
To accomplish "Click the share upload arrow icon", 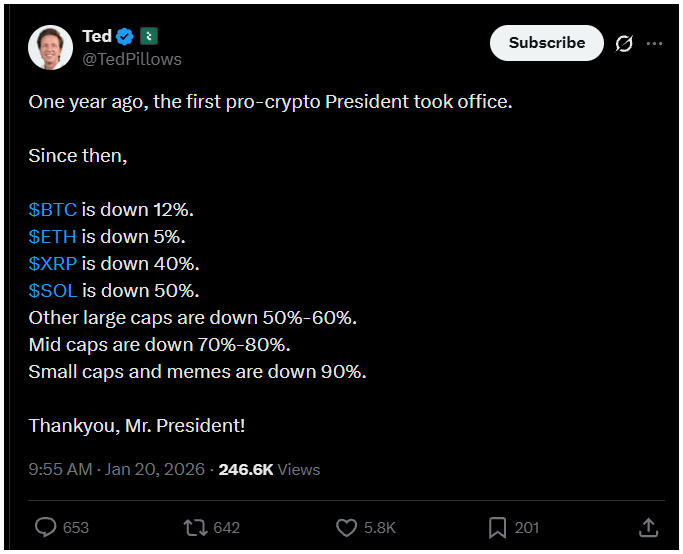I will click(x=647, y=527).
